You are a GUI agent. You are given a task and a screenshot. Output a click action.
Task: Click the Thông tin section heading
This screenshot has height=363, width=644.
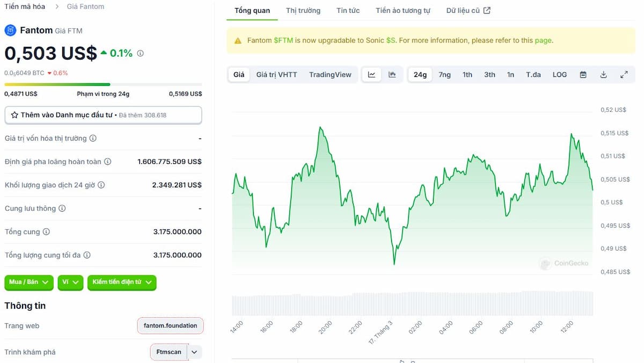point(25,306)
